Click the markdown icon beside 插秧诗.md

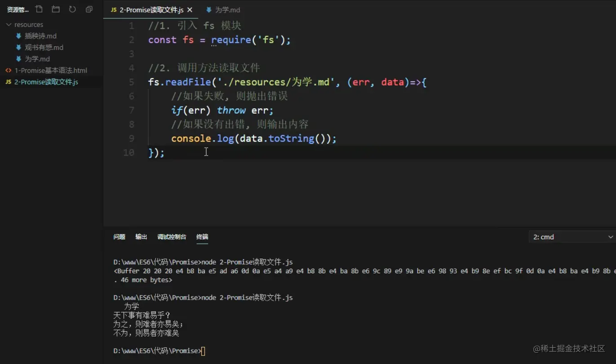click(18, 36)
